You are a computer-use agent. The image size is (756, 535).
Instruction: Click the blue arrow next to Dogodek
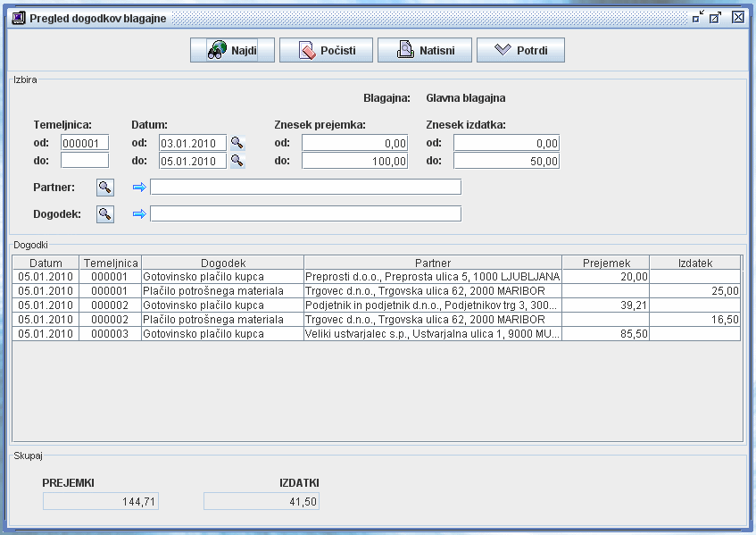coord(138,214)
